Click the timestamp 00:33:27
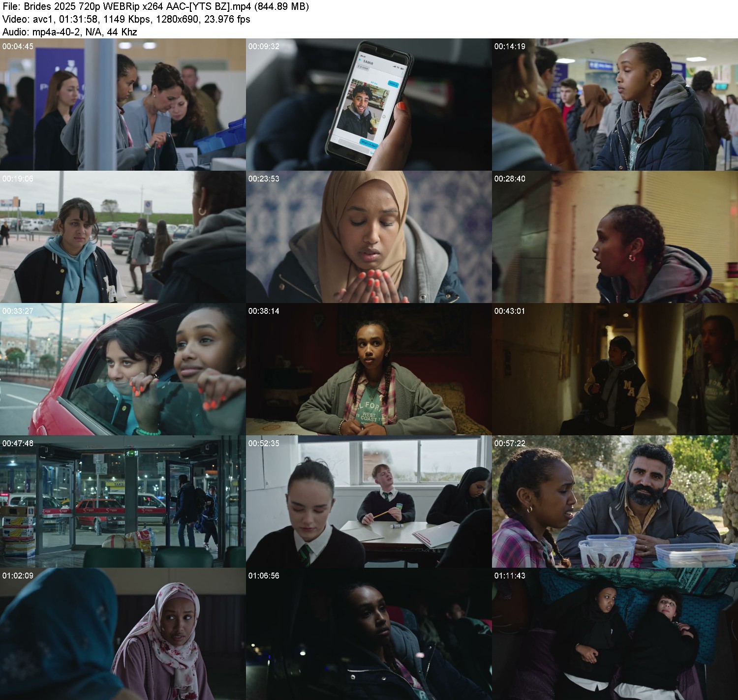This screenshot has height=700, width=738. point(18,311)
